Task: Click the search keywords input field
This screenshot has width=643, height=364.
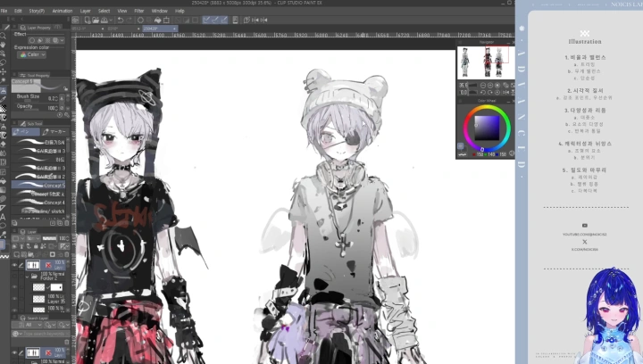Action: click(39, 334)
